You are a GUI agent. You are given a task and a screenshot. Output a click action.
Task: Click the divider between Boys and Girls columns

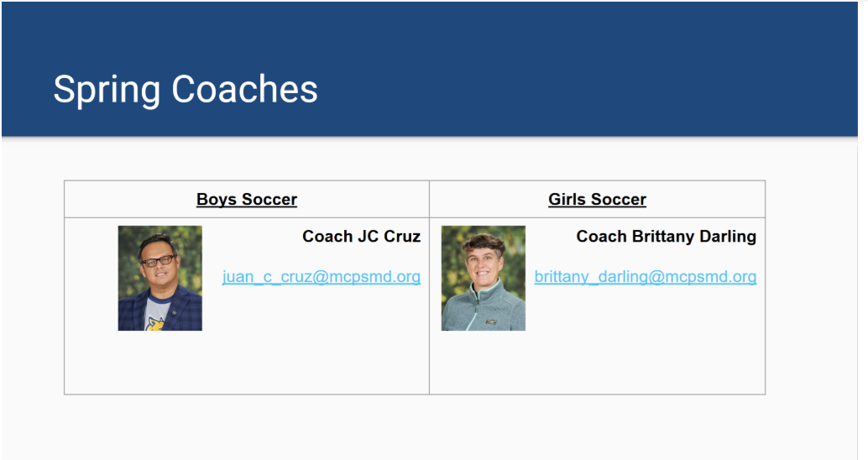[x=429, y=287]
